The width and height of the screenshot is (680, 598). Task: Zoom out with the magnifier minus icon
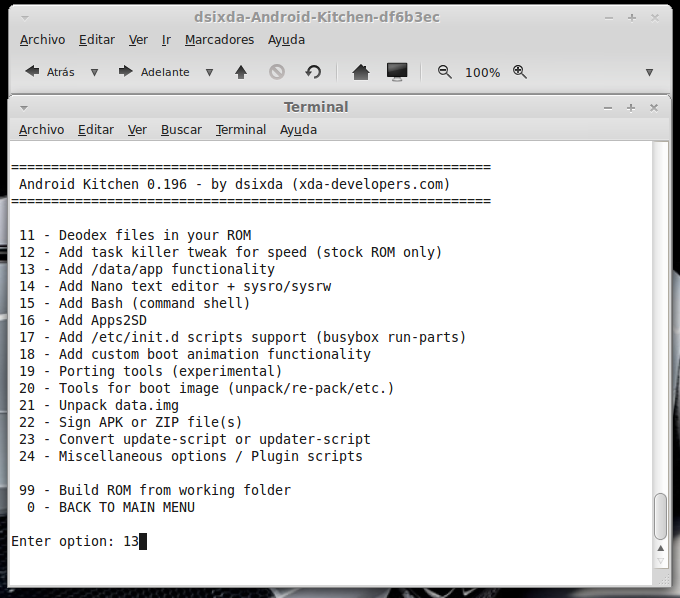[x=445, y=72]
